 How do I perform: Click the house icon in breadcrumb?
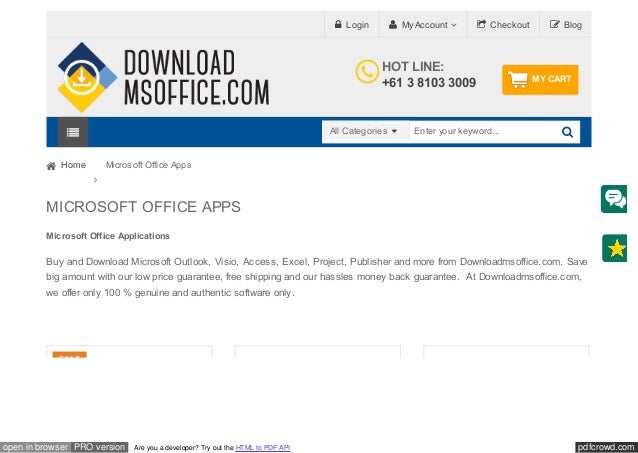click(51, 166)
